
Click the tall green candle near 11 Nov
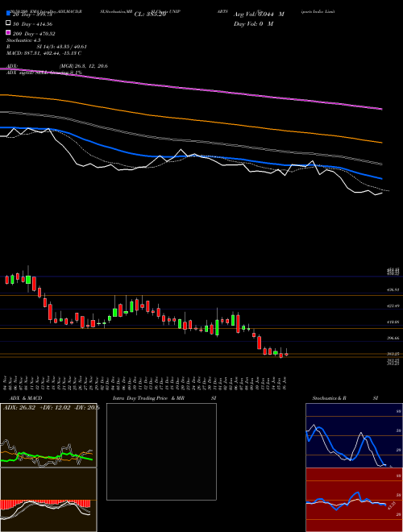[x=28, y=280]
